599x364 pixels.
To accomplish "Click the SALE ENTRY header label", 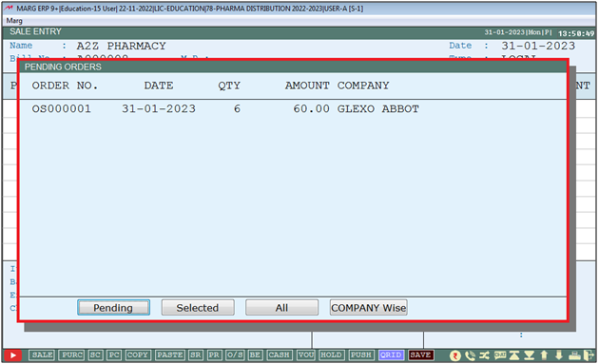I will (35, 31).
